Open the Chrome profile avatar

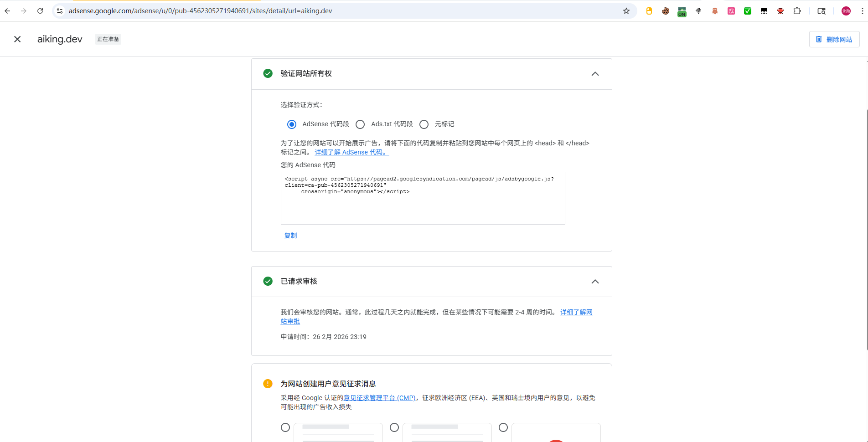click(x=846, y=11)
